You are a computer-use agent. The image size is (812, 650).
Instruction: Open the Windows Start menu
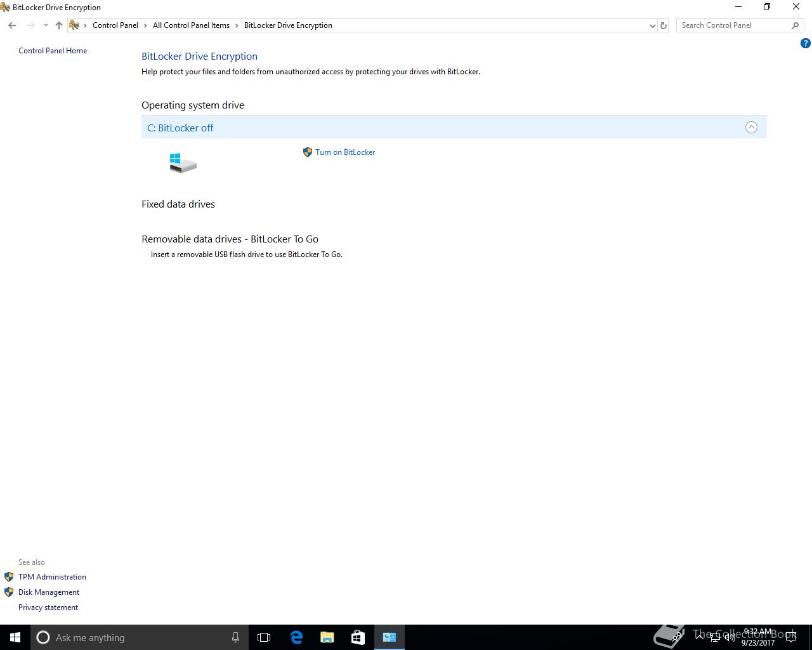click(15, 637)
